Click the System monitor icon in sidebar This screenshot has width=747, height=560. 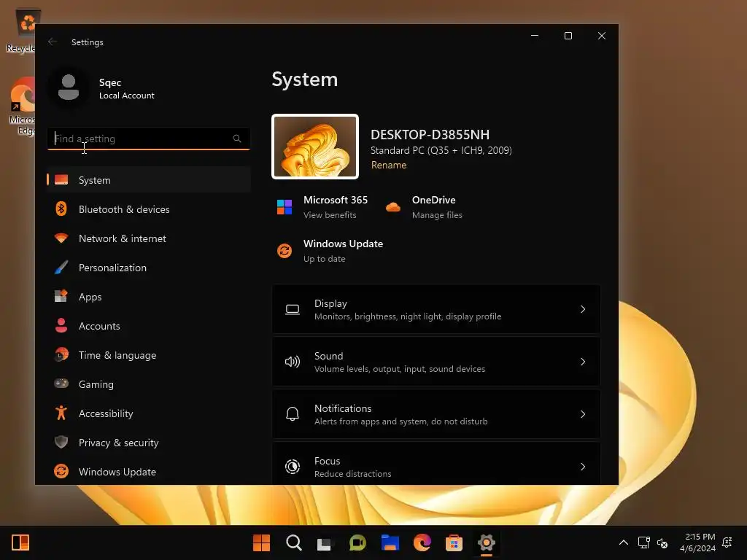pos(61,180)
